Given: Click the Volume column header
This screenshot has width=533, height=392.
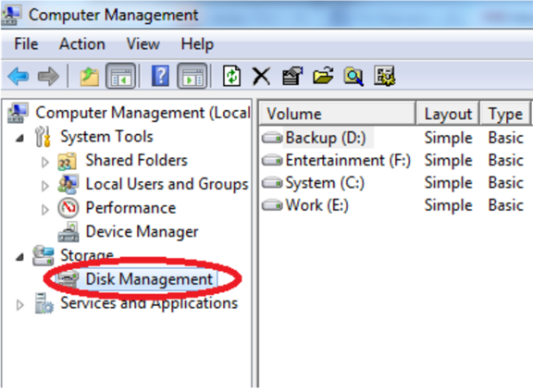Looking at the screenshot, I should [337, 114].
